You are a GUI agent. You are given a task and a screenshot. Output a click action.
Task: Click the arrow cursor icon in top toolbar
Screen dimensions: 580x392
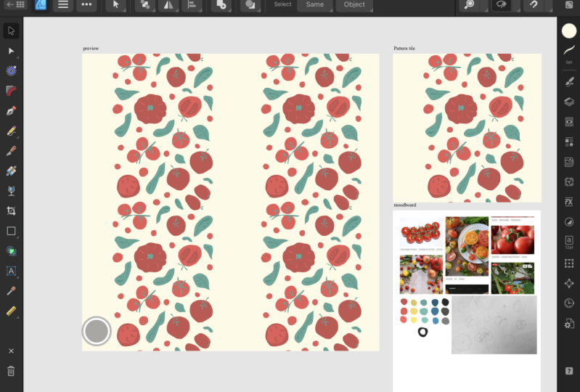tap(115, 5)
